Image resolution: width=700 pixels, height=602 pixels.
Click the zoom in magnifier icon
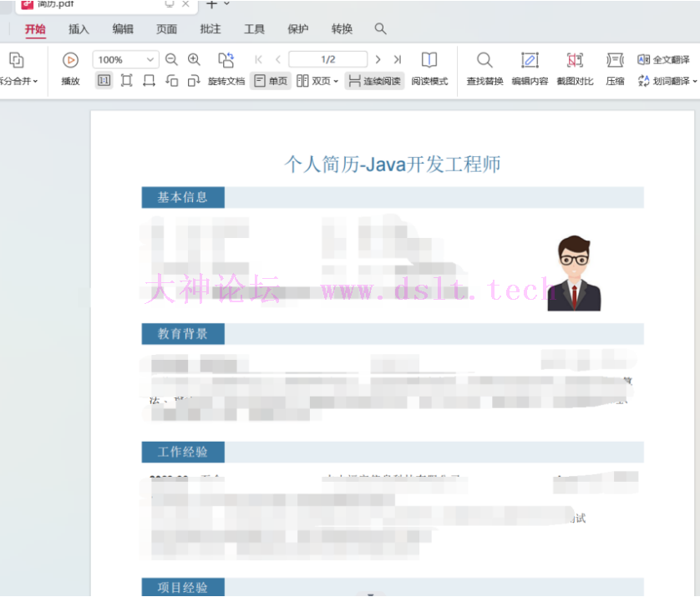[194, 59]
